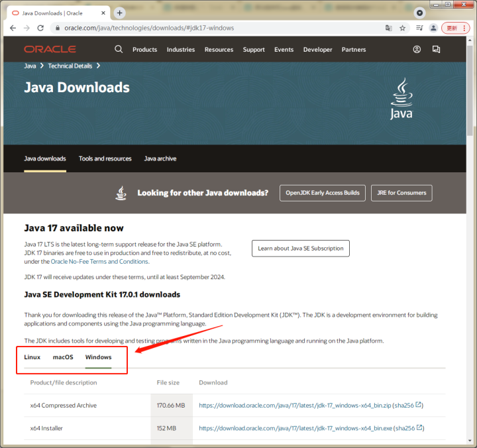Screen dimensions: 477x448
Task: Click the browser back arrow
Action: [13, 28]
